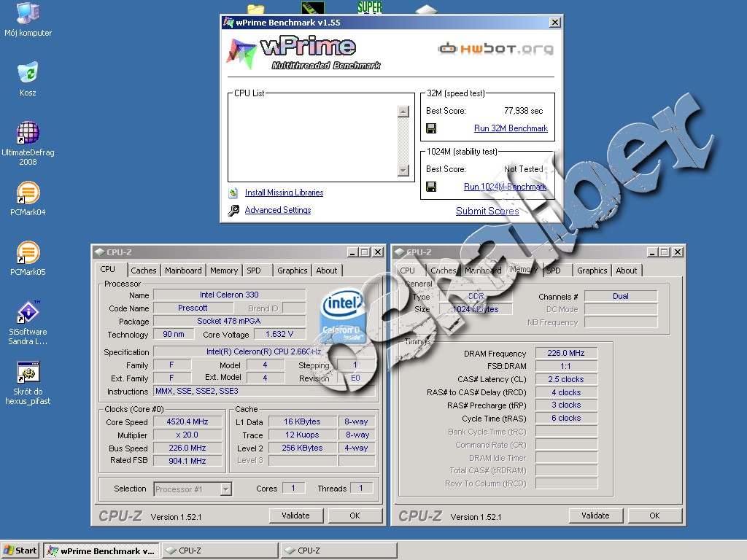The image size is (747, 560).
Task: Switch to About tab in left CPU-Z
Action: point(327,271)
